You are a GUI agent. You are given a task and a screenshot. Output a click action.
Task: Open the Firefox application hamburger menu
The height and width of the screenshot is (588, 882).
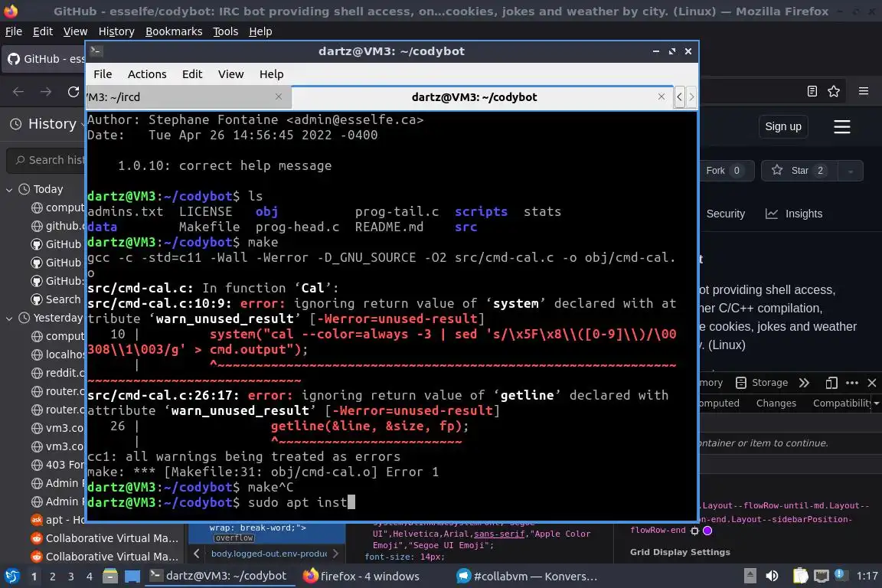[864, 91]
